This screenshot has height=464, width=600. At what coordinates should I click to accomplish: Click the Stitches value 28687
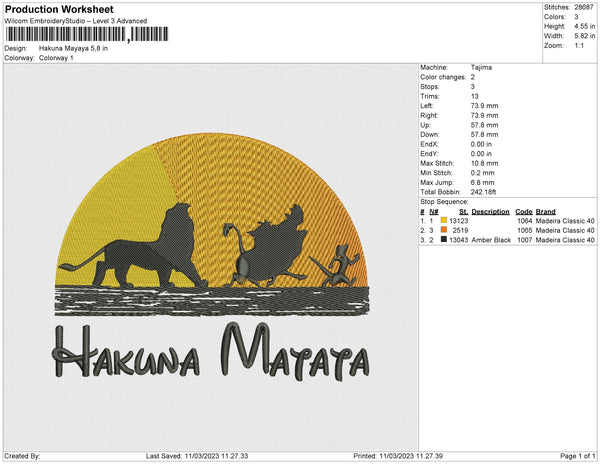click(x=584, y=7)
